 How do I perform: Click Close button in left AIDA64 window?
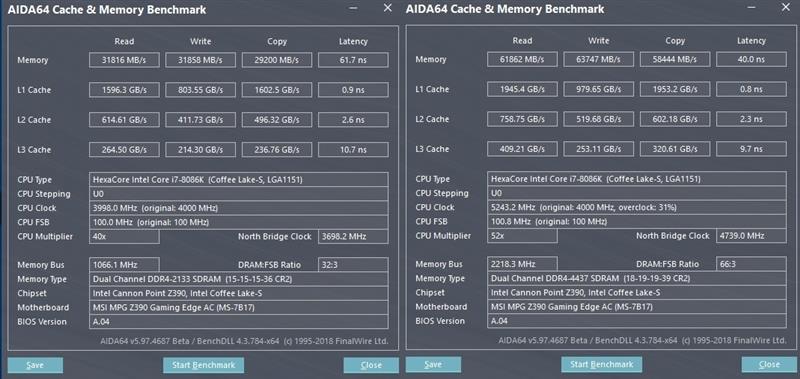point(371,365)
